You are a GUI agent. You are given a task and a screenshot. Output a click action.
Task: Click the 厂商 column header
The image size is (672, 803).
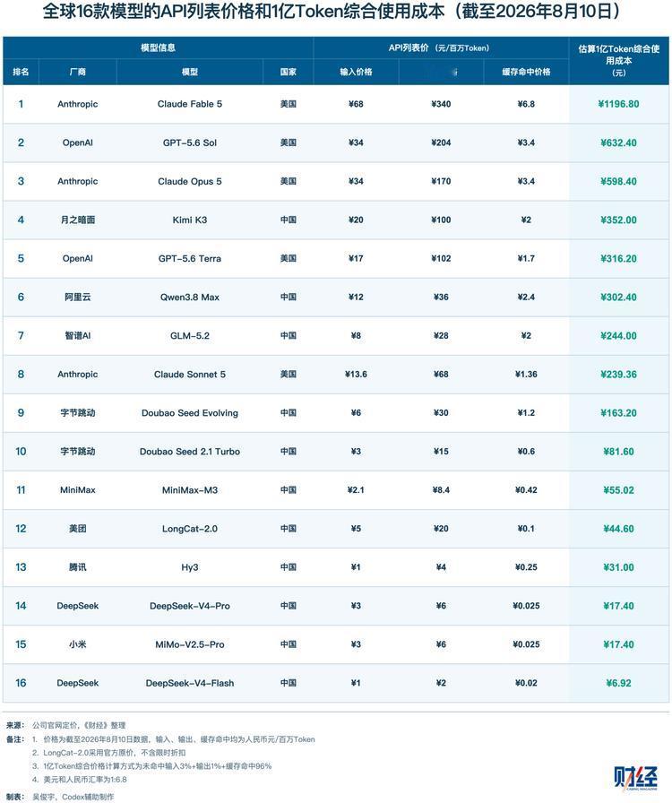coord(77,72)
